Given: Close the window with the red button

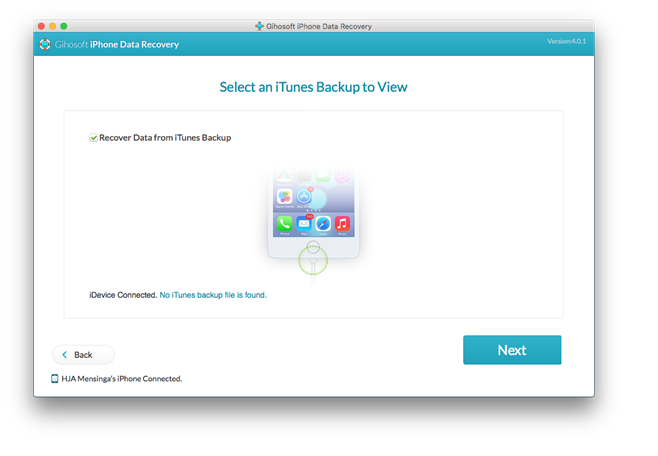Looking at the screenshot, I should 42,25.
